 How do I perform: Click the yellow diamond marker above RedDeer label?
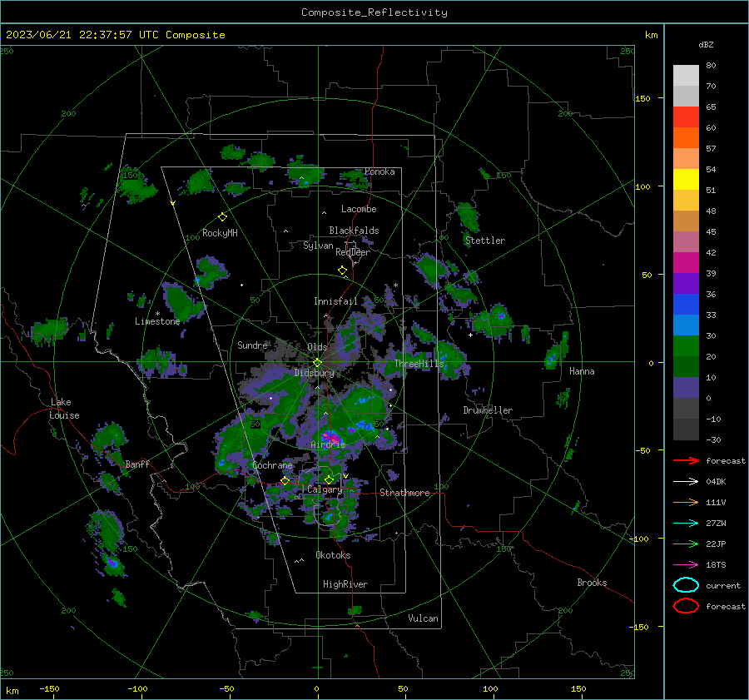click(343, 270)
